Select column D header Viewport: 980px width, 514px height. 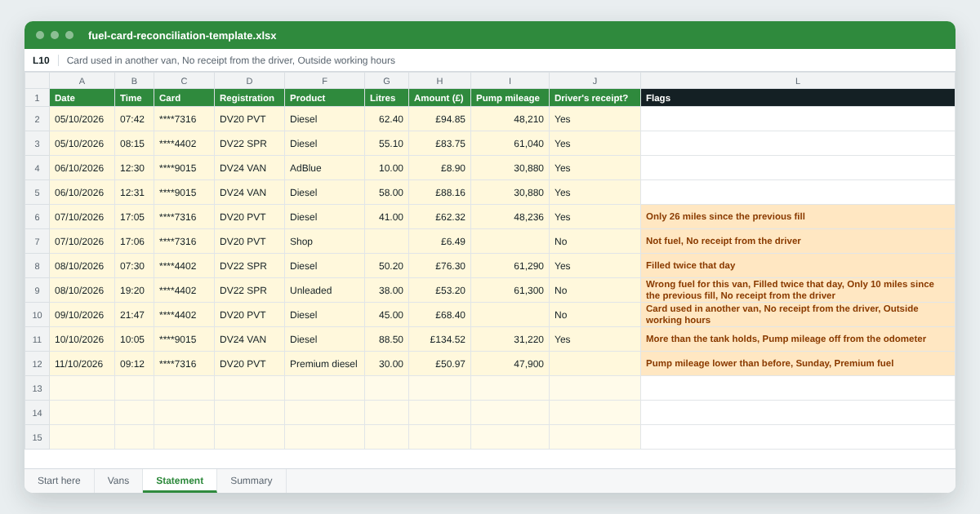click(x=249, y=81)
